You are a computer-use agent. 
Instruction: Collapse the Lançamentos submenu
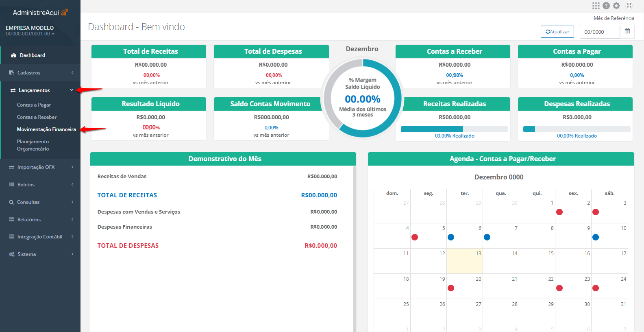point(72,90)
